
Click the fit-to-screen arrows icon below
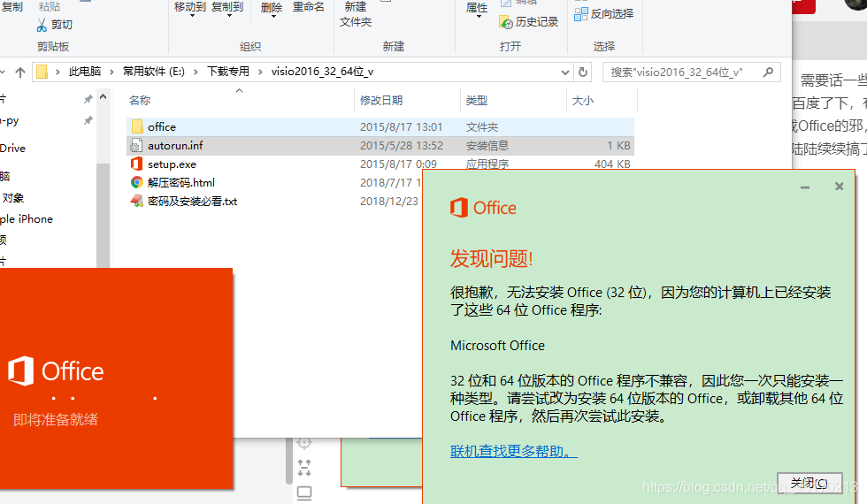point(304,468)
